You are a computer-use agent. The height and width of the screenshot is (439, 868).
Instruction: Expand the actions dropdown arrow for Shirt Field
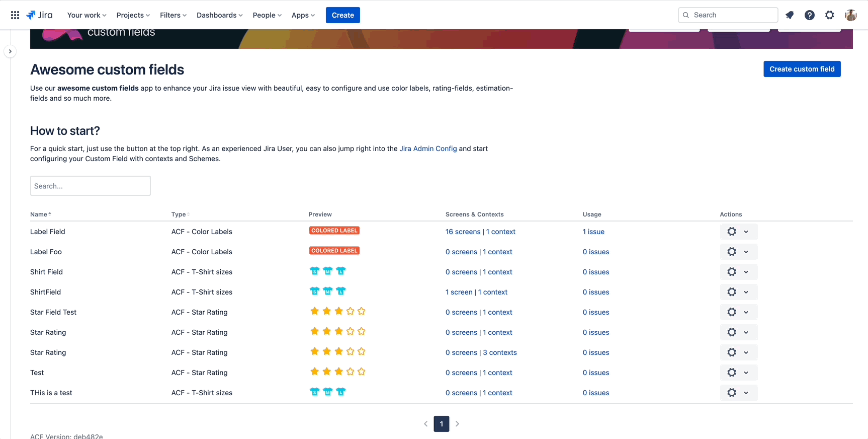[746, 272]
